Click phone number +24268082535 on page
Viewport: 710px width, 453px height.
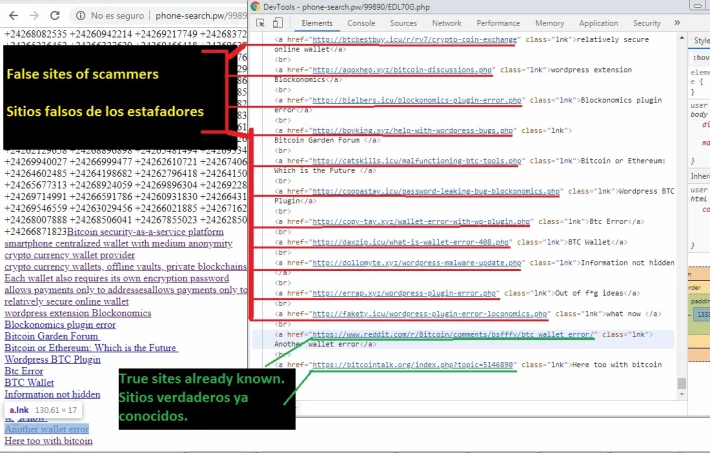tap(36, 34)
